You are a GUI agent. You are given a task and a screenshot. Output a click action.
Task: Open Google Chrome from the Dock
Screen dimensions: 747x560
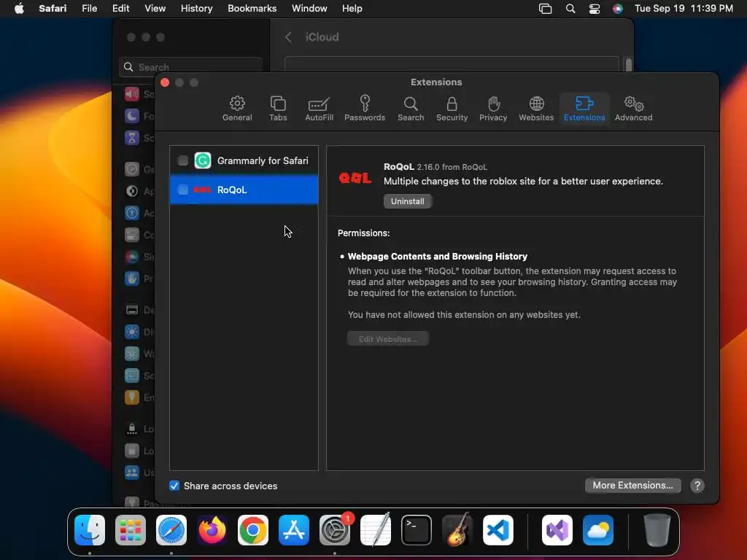pos(253,530)
